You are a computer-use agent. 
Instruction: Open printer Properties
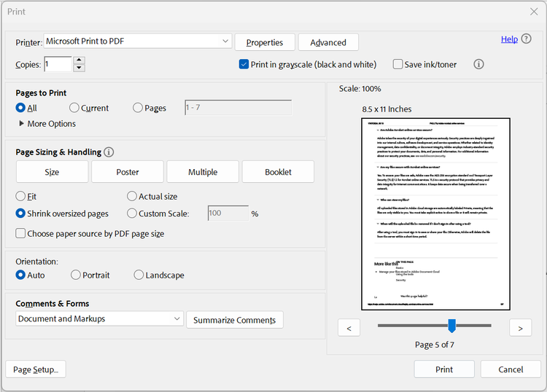[265, 42]
